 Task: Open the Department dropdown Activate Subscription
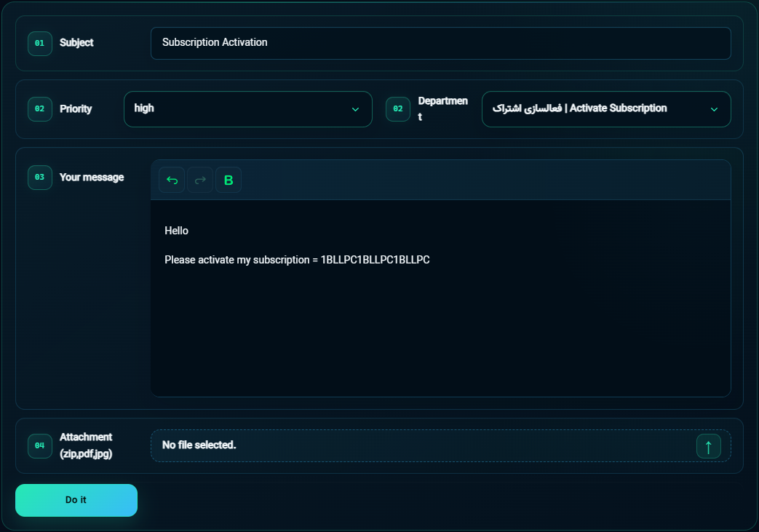point(606,109)
